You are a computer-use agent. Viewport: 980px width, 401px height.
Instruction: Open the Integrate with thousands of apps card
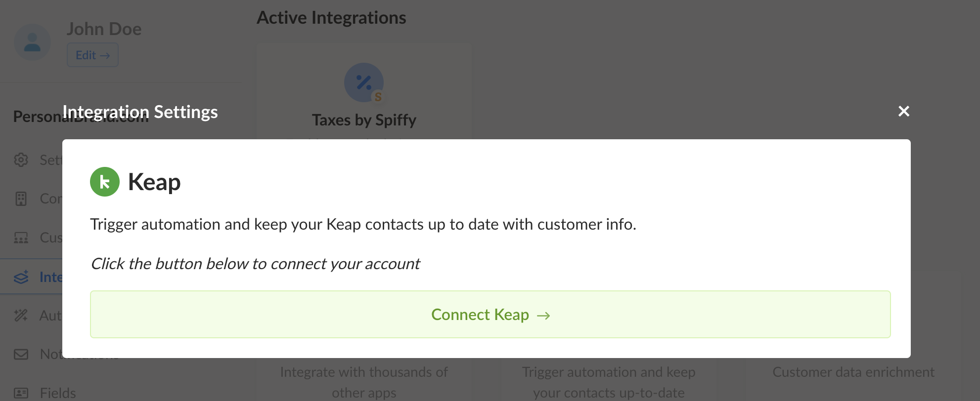[364, 382]
